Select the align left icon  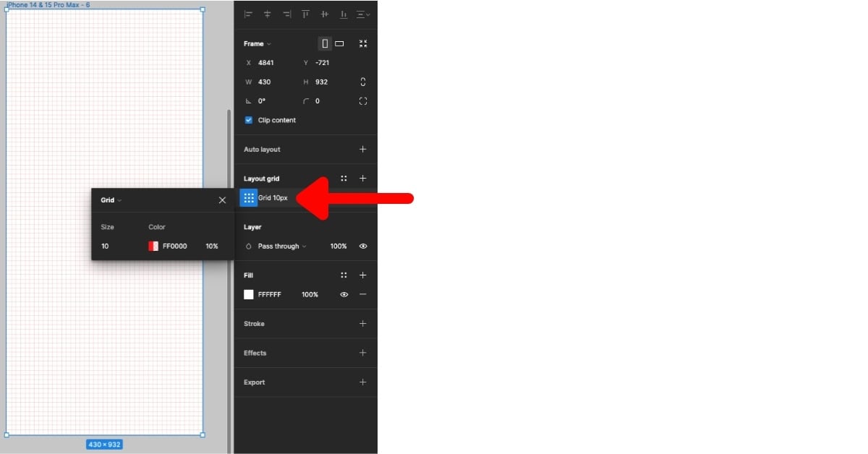(x=247, y=14)
